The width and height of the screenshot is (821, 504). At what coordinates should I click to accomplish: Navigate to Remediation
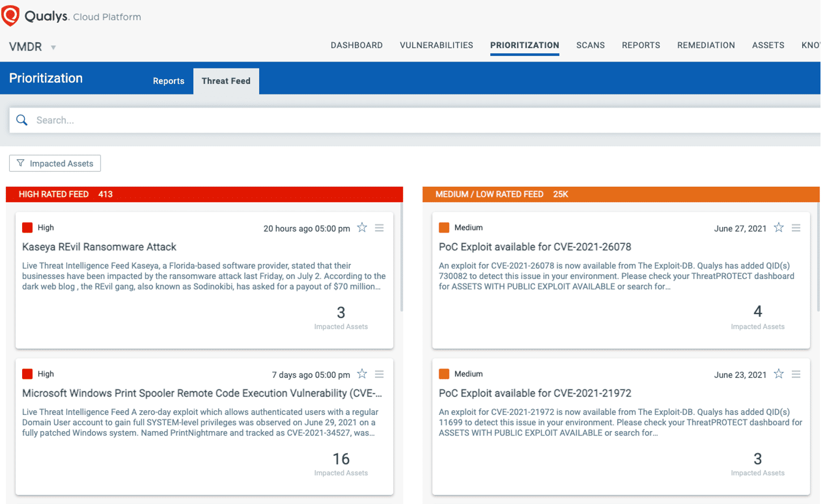click(x=706, y=45)
